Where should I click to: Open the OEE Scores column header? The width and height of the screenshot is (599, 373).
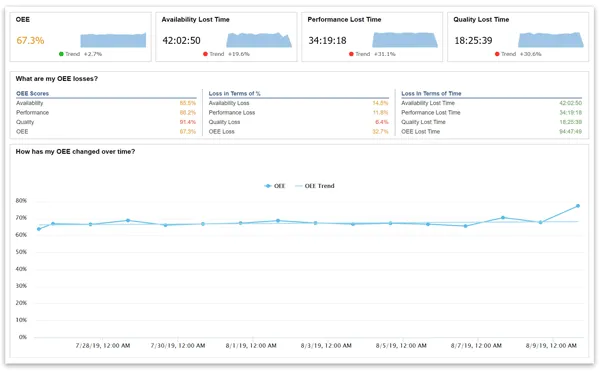click(32, 93)
